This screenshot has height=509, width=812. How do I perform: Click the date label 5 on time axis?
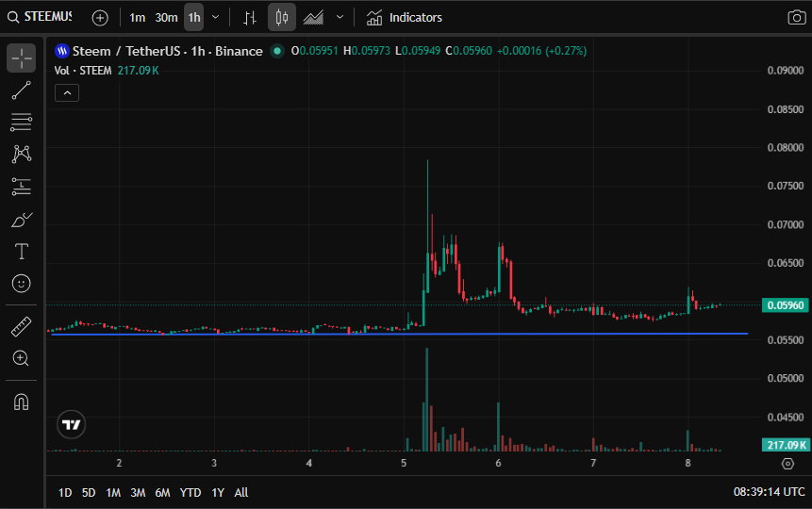point(404,463)
